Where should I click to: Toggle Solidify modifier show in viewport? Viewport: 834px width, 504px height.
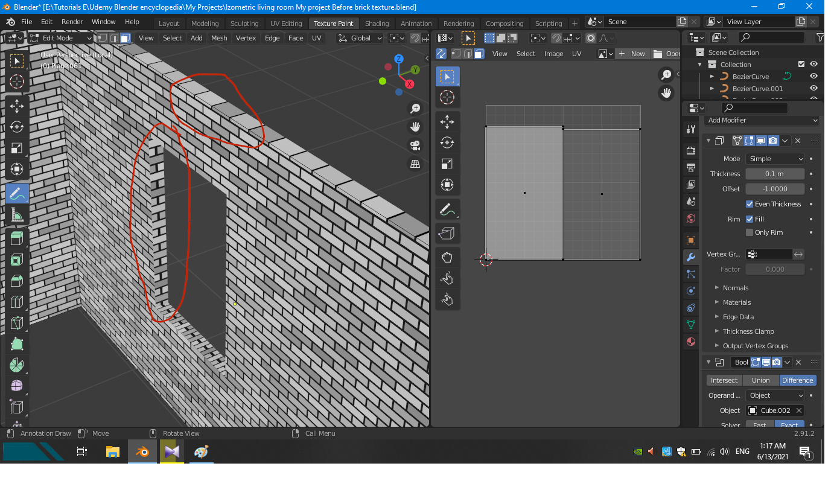(761, 141)
